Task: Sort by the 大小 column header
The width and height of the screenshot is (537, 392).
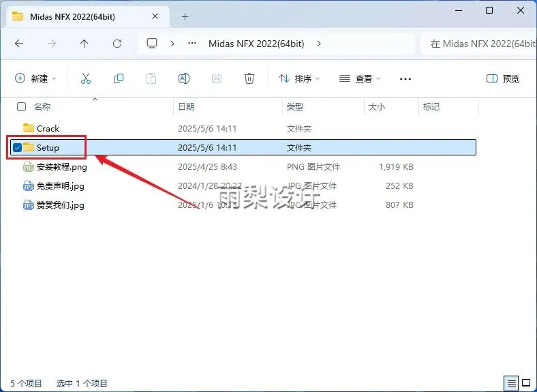Action: click(x=376, y=106)
